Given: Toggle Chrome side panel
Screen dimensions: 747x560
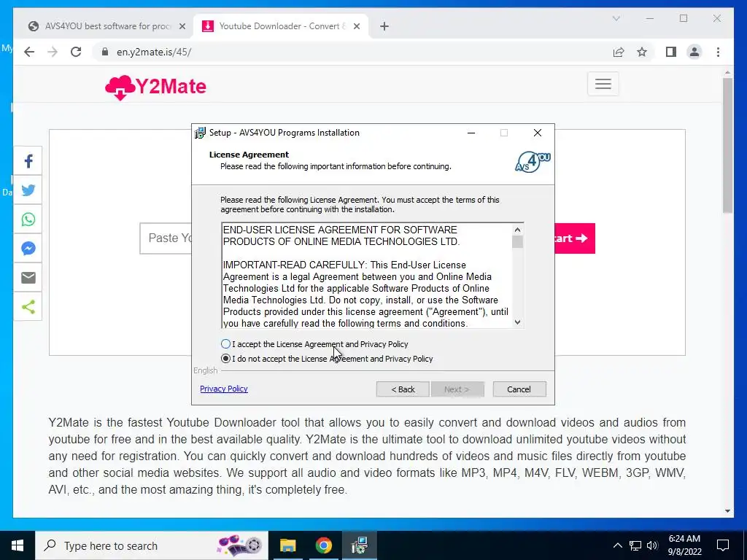Looking at the screenshot, I should tap(671, 52).
